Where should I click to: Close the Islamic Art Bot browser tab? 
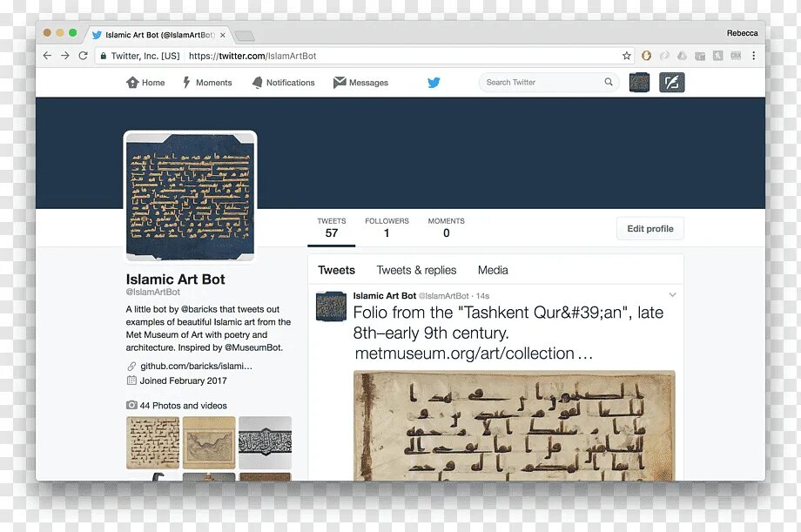point(223,35)
